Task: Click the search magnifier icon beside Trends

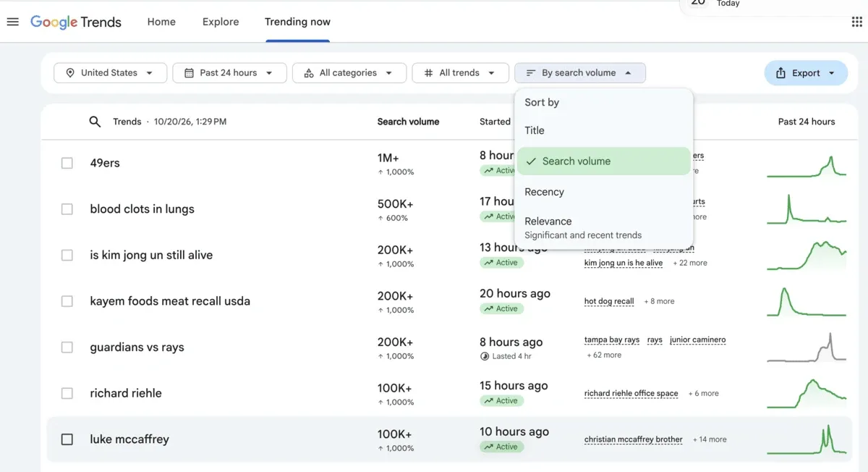Action: tap(95, 122)
